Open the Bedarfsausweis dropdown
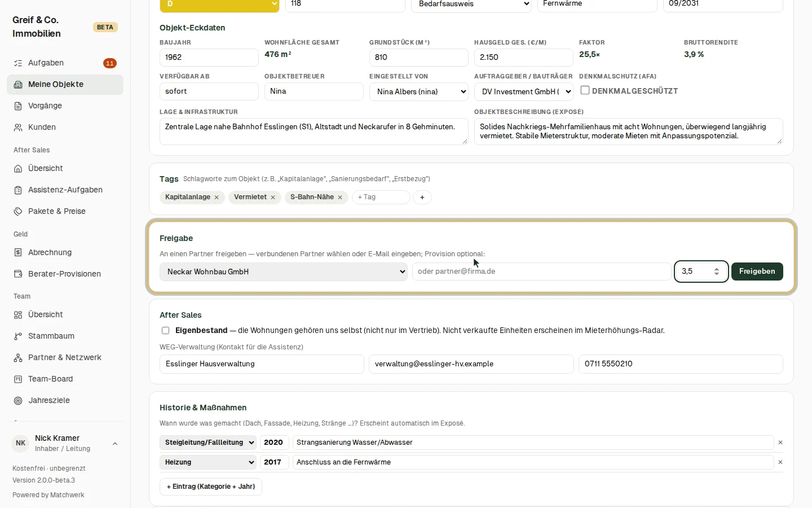 (471, 5)
